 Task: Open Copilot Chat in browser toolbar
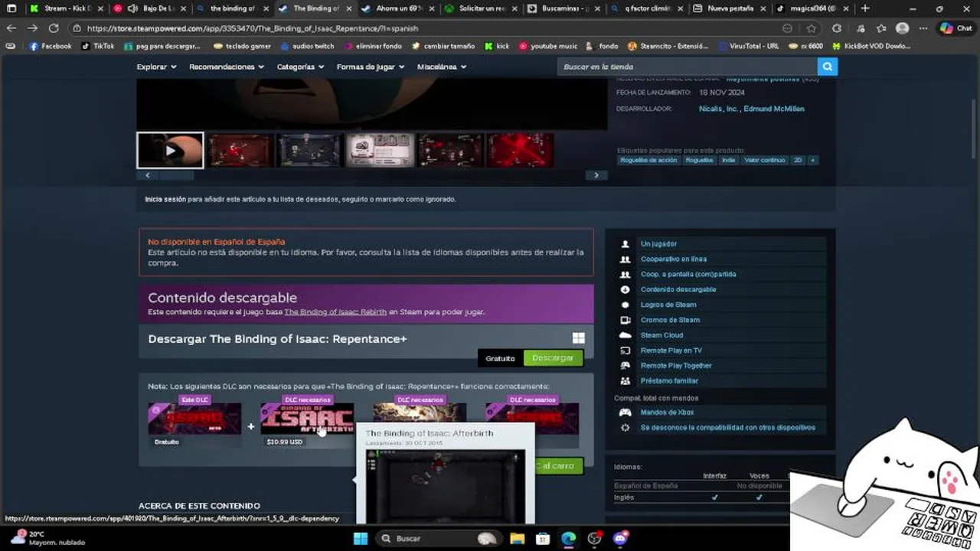955,28
